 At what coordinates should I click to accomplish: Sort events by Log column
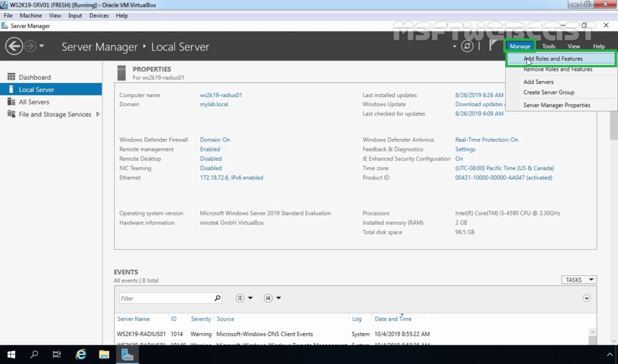pyautogui.click(x=357, y=319)
